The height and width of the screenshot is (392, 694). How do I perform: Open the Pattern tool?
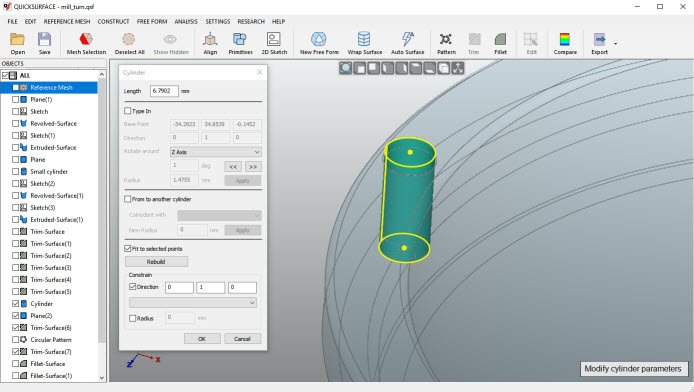pos(446,43)
